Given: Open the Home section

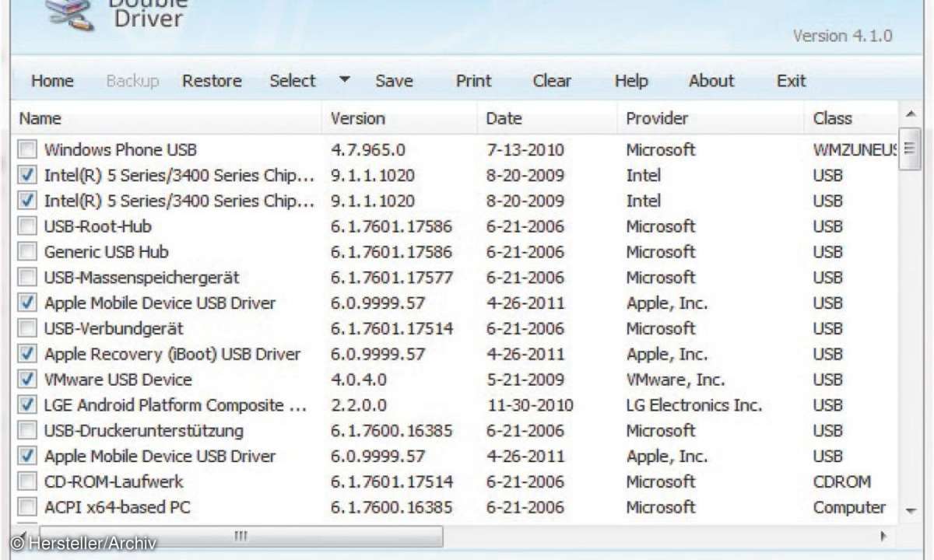Looking at the screenshot, I should (52, 81).
